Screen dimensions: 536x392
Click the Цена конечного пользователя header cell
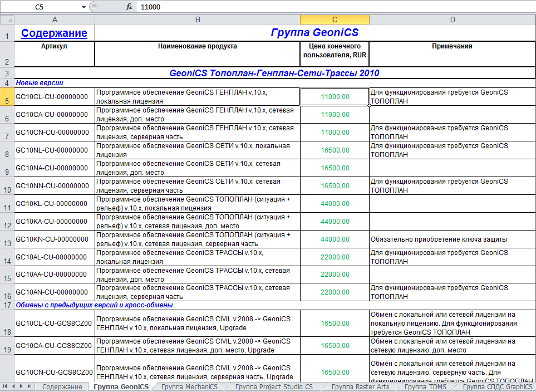coord(335,54)
